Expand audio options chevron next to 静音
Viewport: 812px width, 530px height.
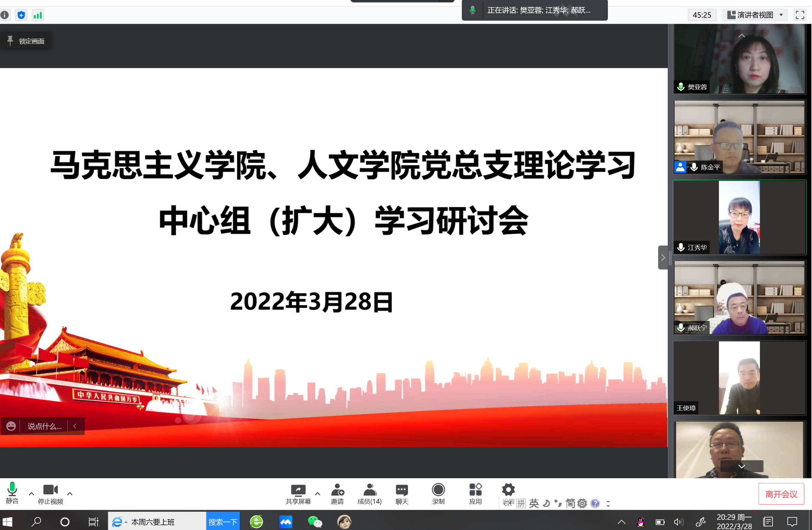31,494
